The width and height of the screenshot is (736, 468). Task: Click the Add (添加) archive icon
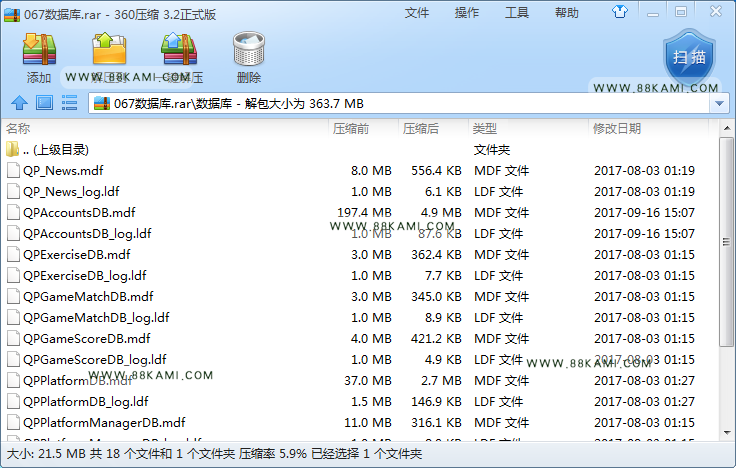[x=39, y=49]
